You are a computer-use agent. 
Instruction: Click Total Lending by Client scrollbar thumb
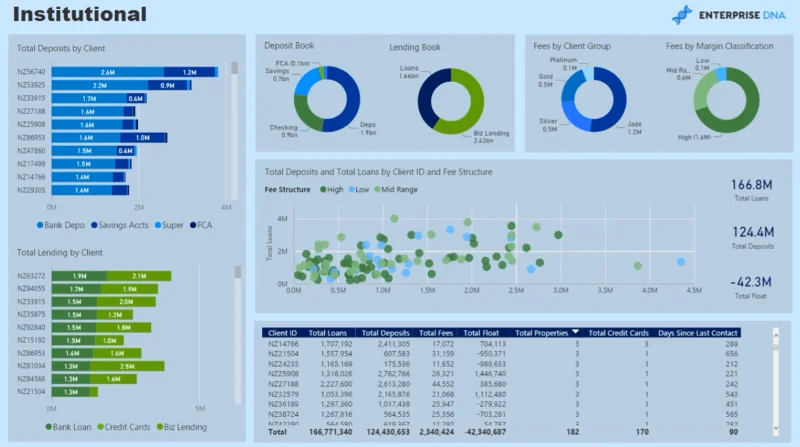(x=238, y=272)
